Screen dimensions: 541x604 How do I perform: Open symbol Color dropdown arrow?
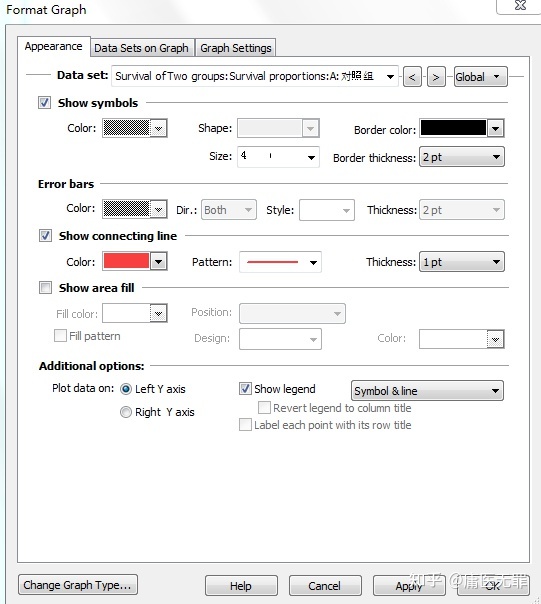click(x=158, y=128)
